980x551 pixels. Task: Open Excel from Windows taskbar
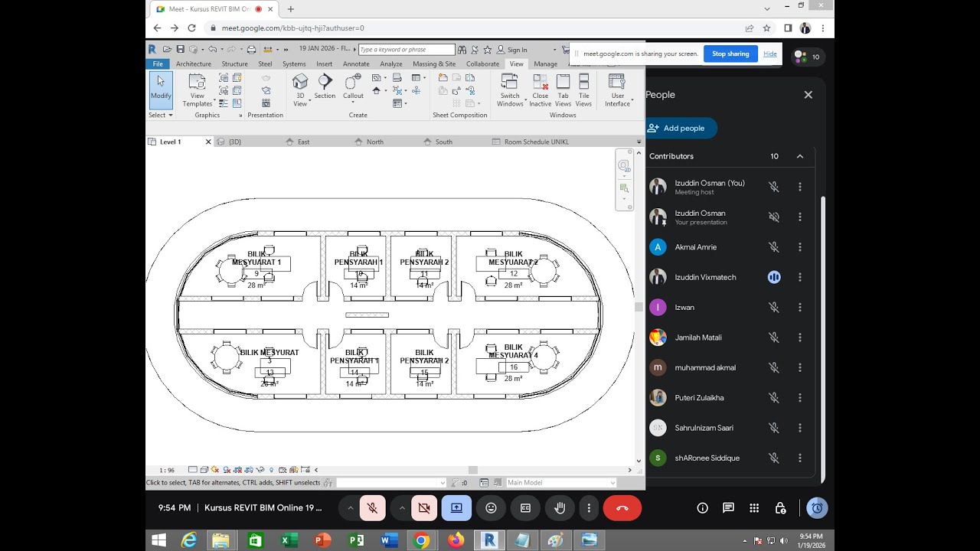tap(289, 540)
